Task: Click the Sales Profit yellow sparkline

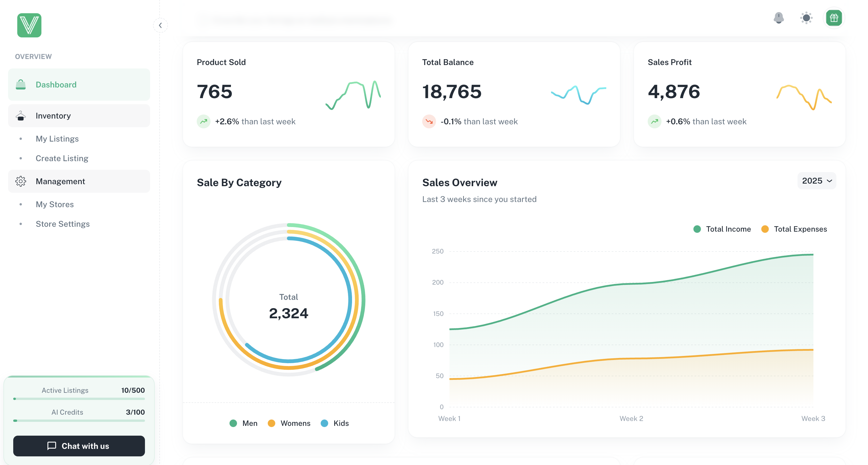Action: pos(804,98)
